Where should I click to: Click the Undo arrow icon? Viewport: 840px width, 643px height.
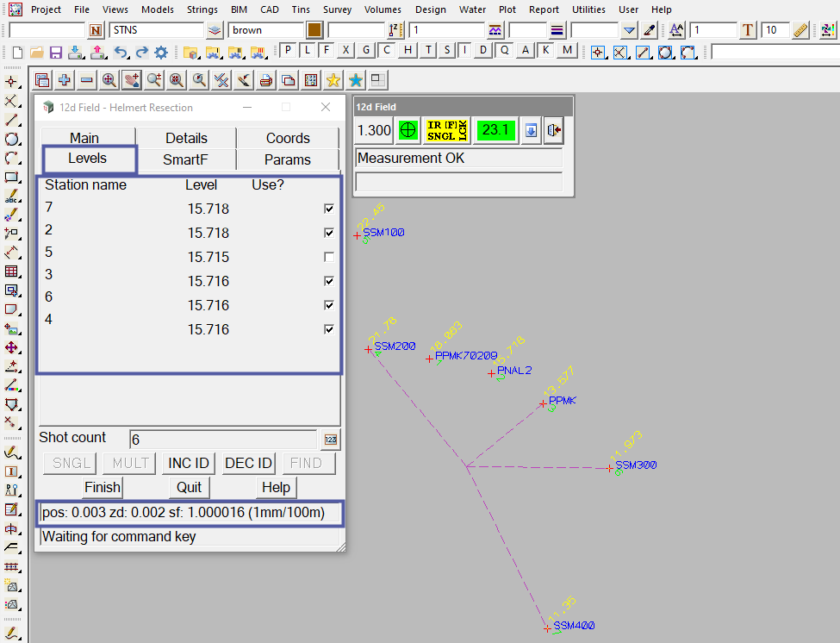point(121,52)
